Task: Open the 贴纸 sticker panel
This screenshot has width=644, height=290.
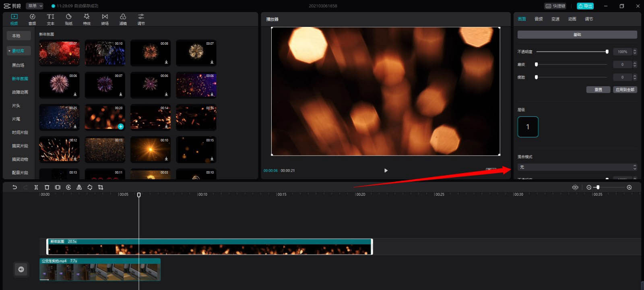Action: (x=69, y=19)
